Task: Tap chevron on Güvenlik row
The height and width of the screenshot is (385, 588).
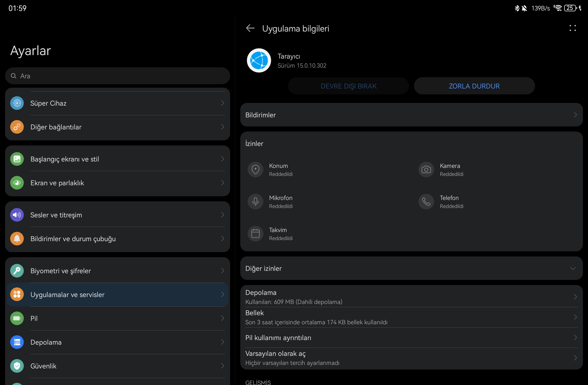Action: [222, 366]
